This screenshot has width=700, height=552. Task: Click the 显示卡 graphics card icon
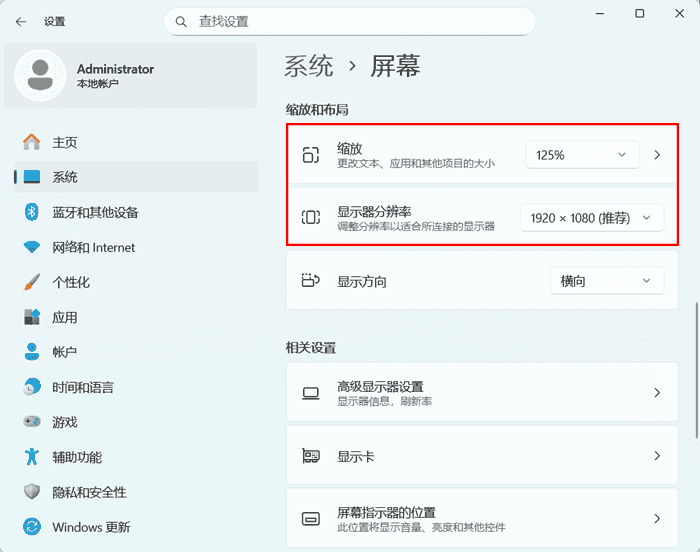pos(311,456)
